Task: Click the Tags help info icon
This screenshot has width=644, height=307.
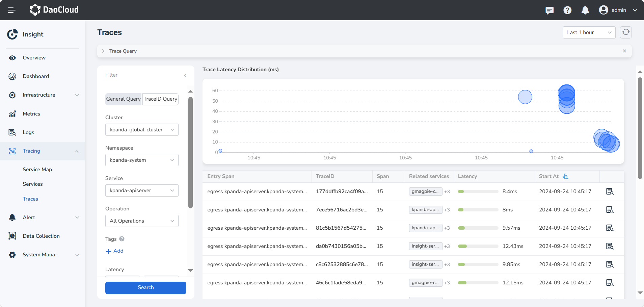Action: pos(122,239)
